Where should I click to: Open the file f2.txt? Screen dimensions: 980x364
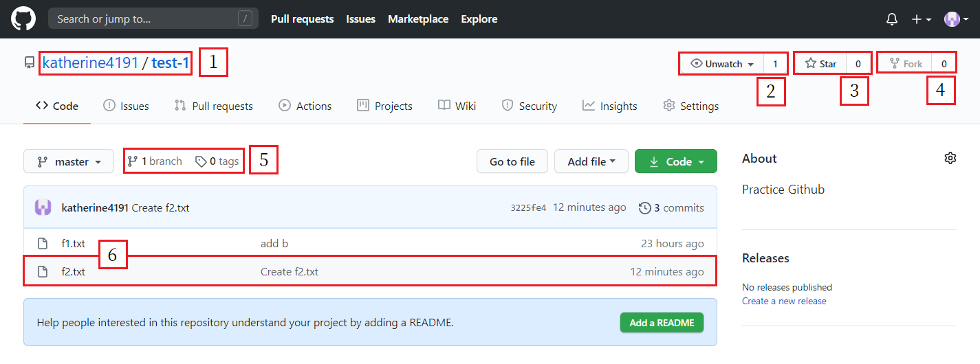pyautogui.click(x=74, y=271)
